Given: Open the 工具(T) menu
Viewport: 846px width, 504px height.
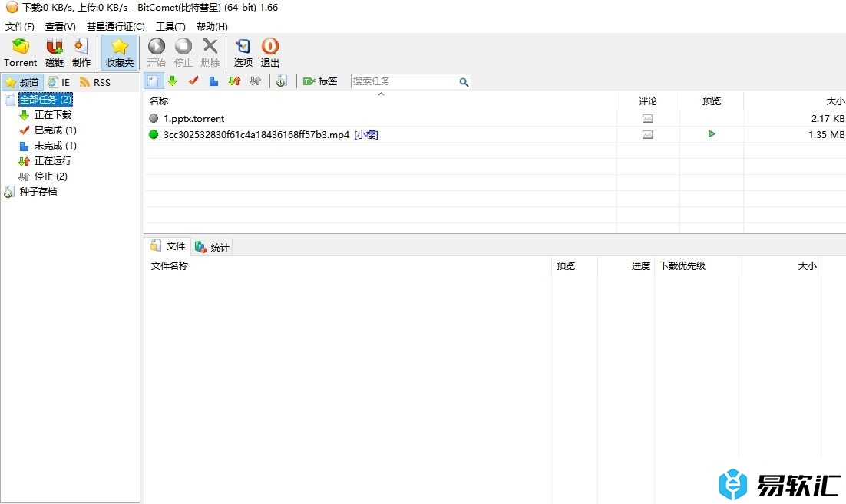Looking at the screenshot, I should tap(170, 26).
